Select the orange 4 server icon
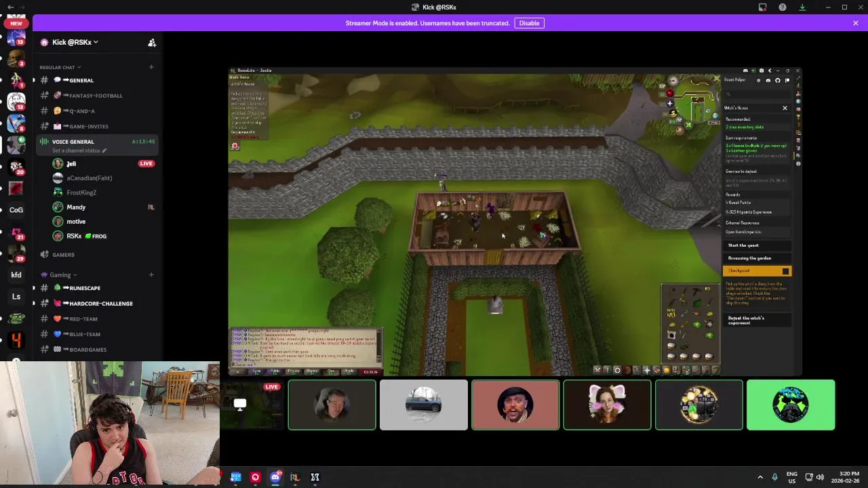The width and height of the screenshot is (868, 488). [16, 340]
